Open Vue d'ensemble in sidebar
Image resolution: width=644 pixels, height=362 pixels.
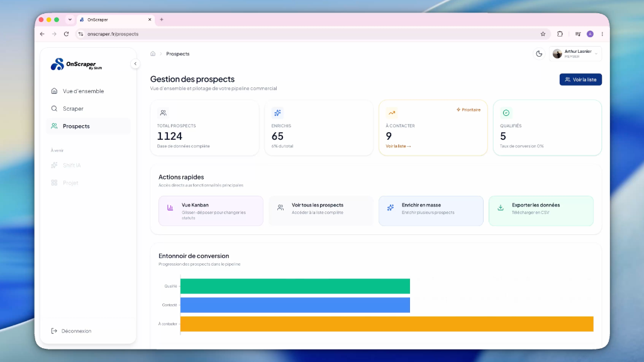pyautogui.click(x=88, y=91)
